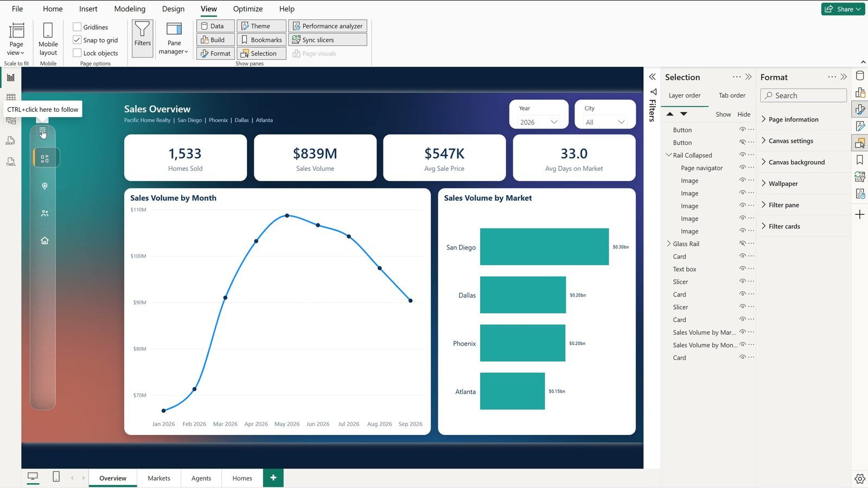Enable the Lock objects checkbox
This screenshot has height=488, width=868.
(77, 53)
